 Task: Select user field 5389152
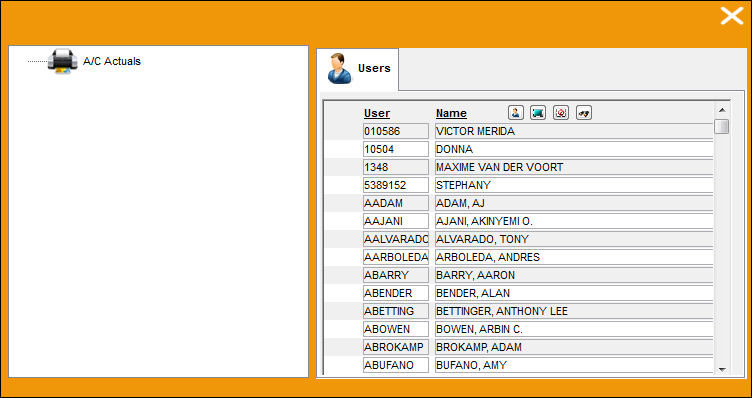click(396, 185)
